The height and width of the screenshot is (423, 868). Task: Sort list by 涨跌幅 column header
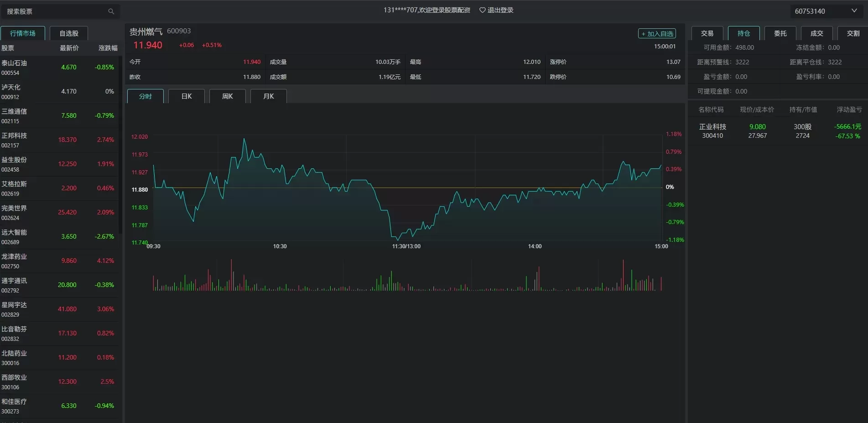tap(108, 48)
